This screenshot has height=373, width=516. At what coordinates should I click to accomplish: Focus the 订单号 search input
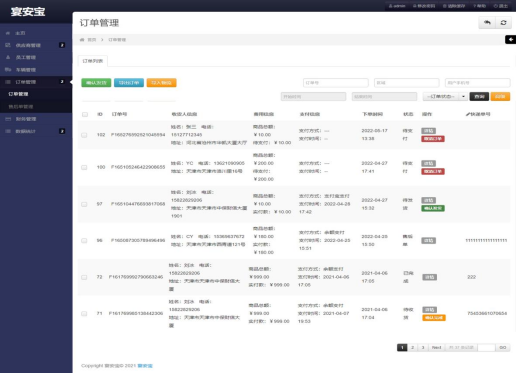(x=336, y=83)
